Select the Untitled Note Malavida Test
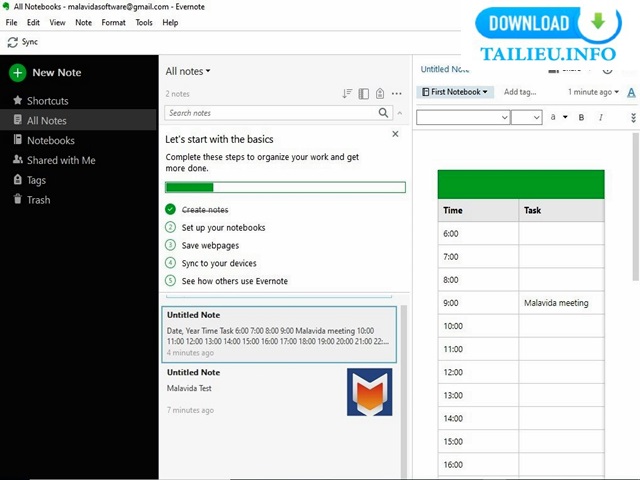The image size is (640, 480). coord(279,391)
